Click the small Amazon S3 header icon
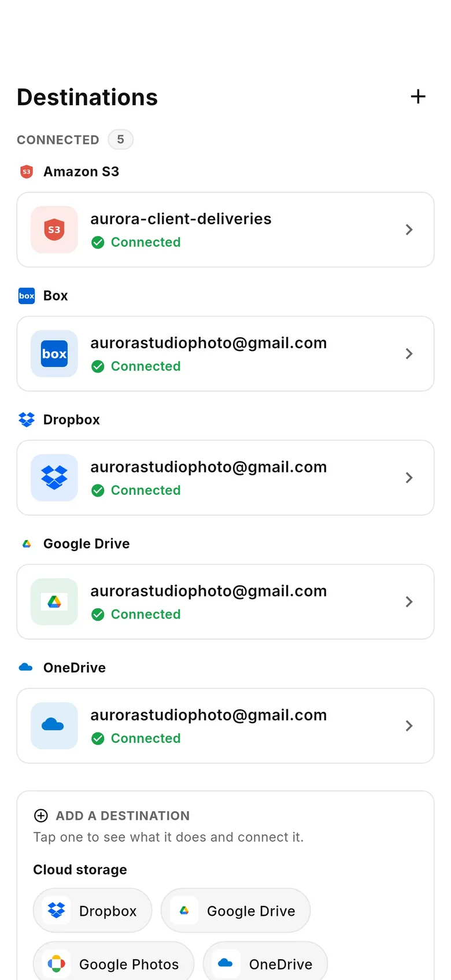Screen dimensions: 451x980 pyautogui.click(x=27, y=172)
